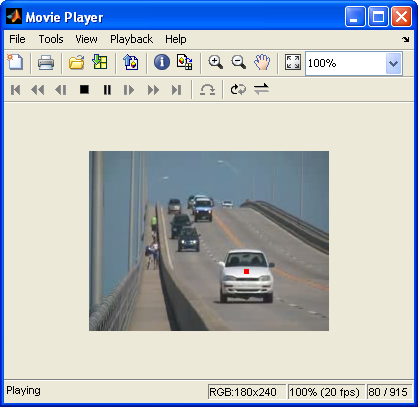418x407 pixels.
Task: Open a file with the folder icon
Action: (x=77, y=63)
